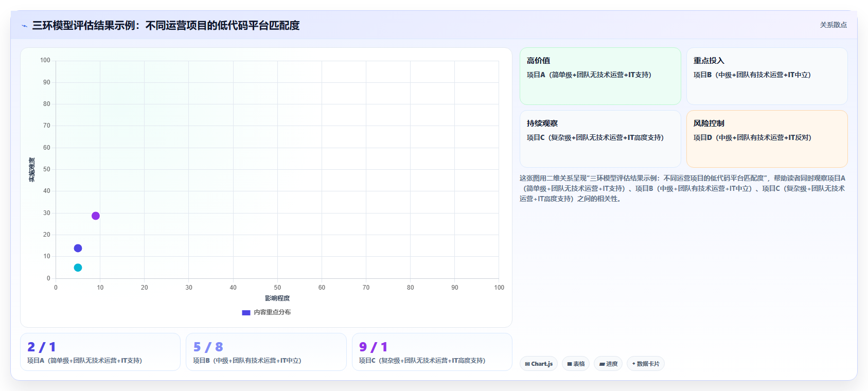This screenshot has width=868, height=391.
Task: Click the y-axis tick value 30
Action: click(47, 213)
